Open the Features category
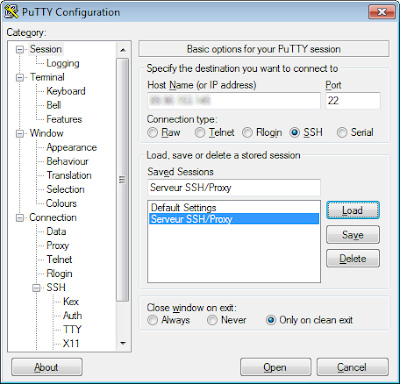This screenshot has width=400, height=384. (x=64, y=119)
